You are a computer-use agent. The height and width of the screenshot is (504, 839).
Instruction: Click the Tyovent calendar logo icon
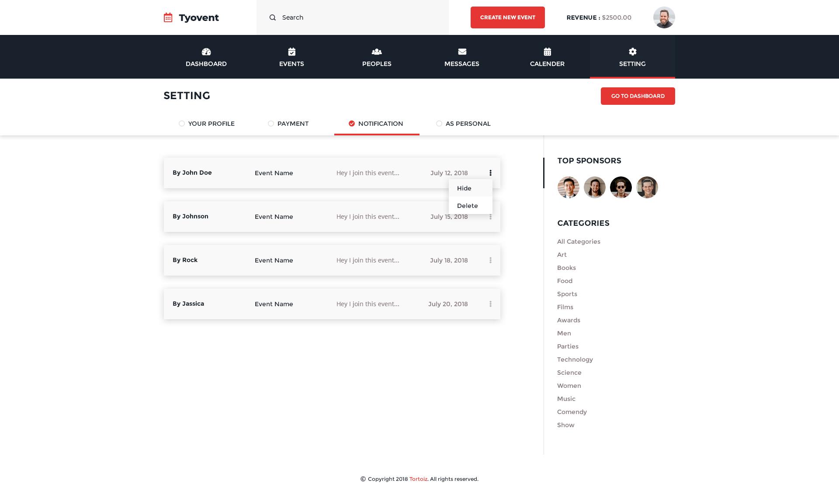coord(168,17)
